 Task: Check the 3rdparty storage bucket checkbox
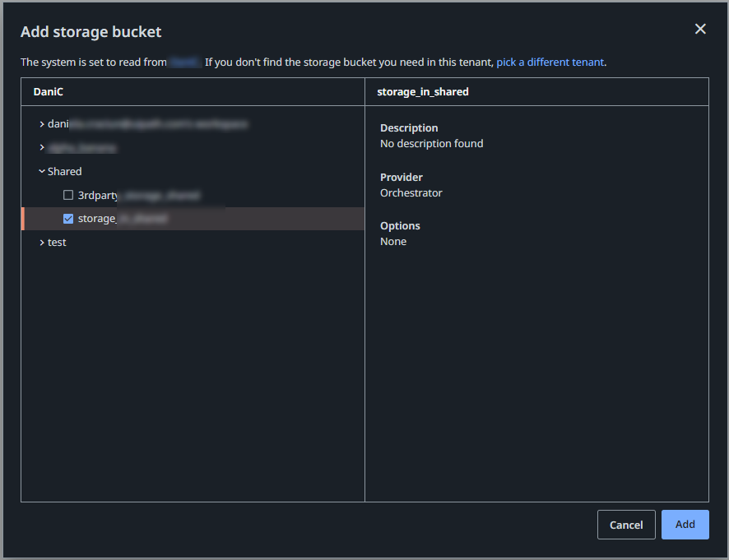(x=69, y=195)
